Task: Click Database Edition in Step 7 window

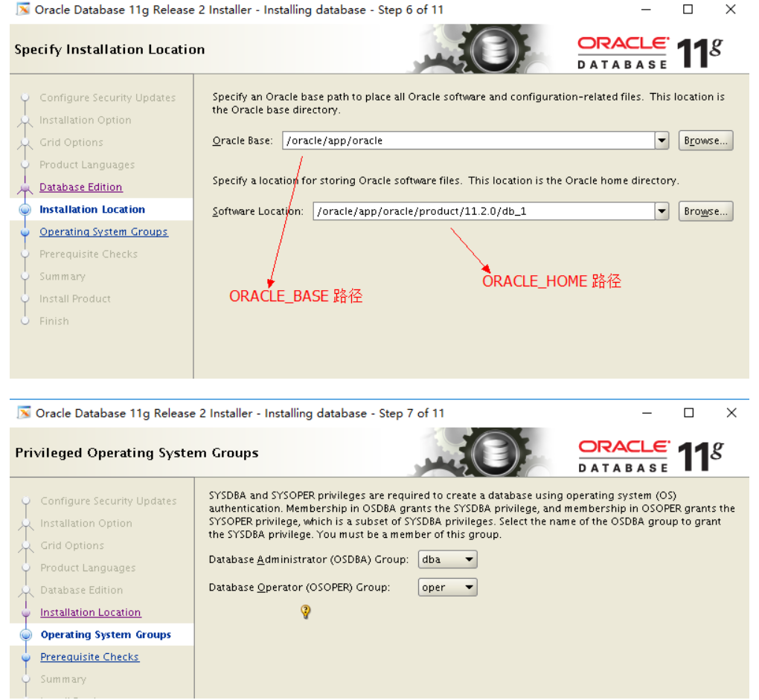Action: coord(82,590)
